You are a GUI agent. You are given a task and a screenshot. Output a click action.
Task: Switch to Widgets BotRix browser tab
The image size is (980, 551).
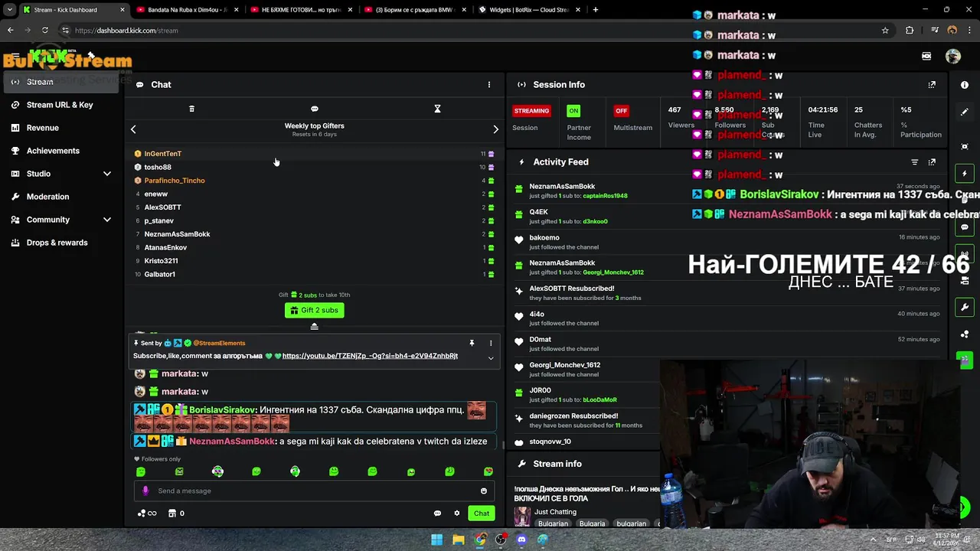[528, 10]
